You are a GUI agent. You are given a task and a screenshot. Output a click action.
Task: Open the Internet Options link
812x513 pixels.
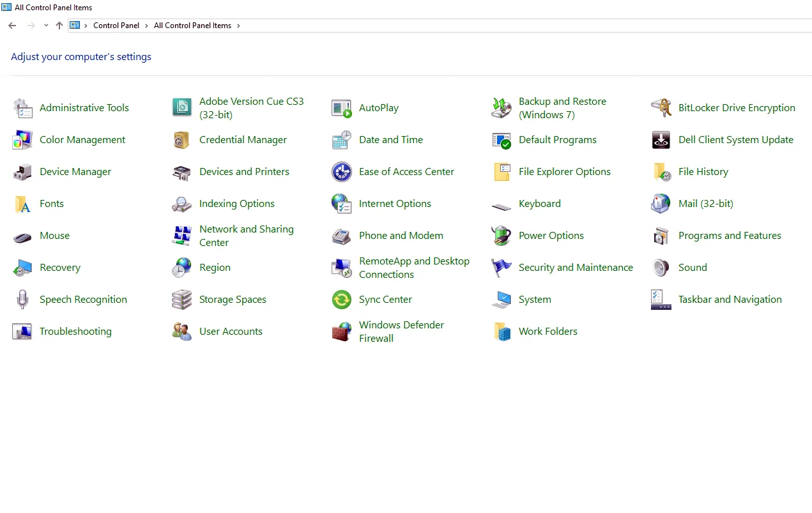point(395,204)
